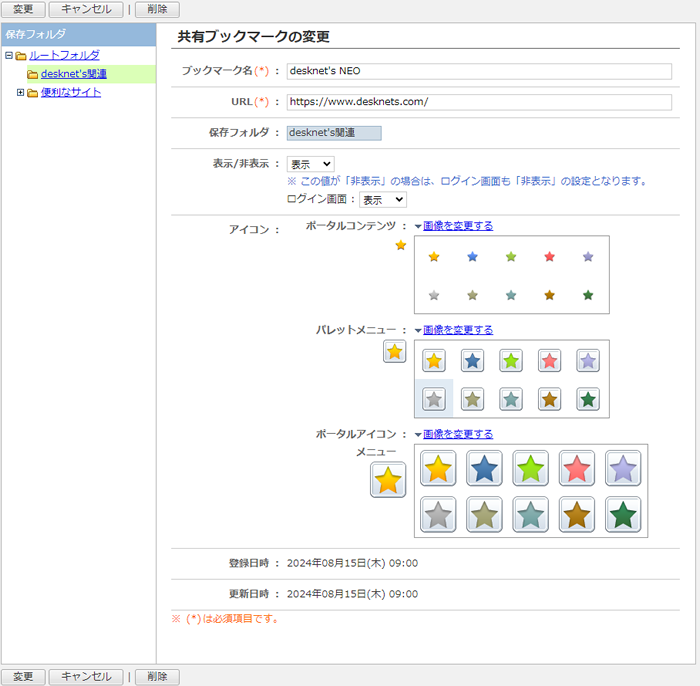Collapse the ルートフォルダ tree node
The width and height of the screenshot is (700, 686).
[8, 55]
